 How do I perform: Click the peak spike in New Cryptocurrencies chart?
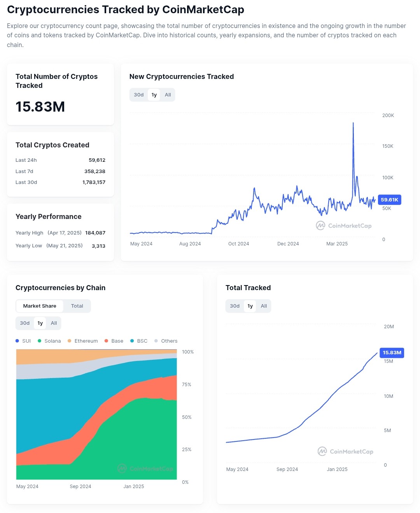point(353,124)
